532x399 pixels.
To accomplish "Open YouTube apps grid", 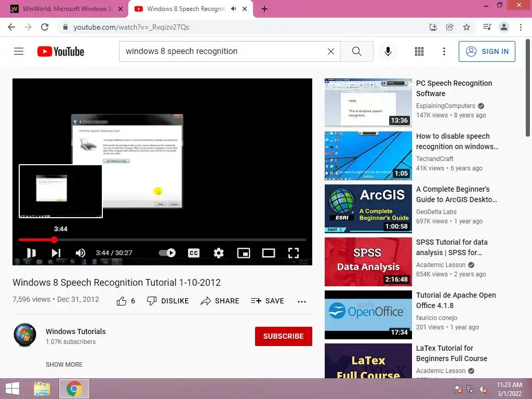I will tap(419, 51).
